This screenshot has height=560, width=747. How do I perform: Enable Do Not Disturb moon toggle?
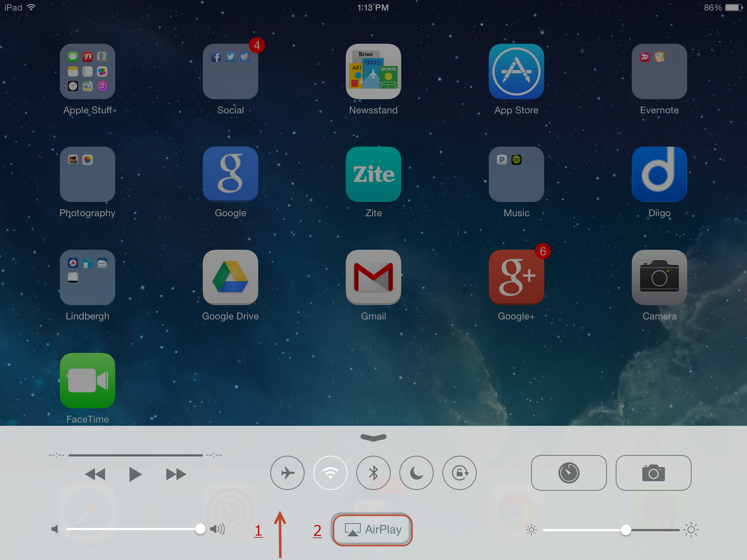point(416,473)
